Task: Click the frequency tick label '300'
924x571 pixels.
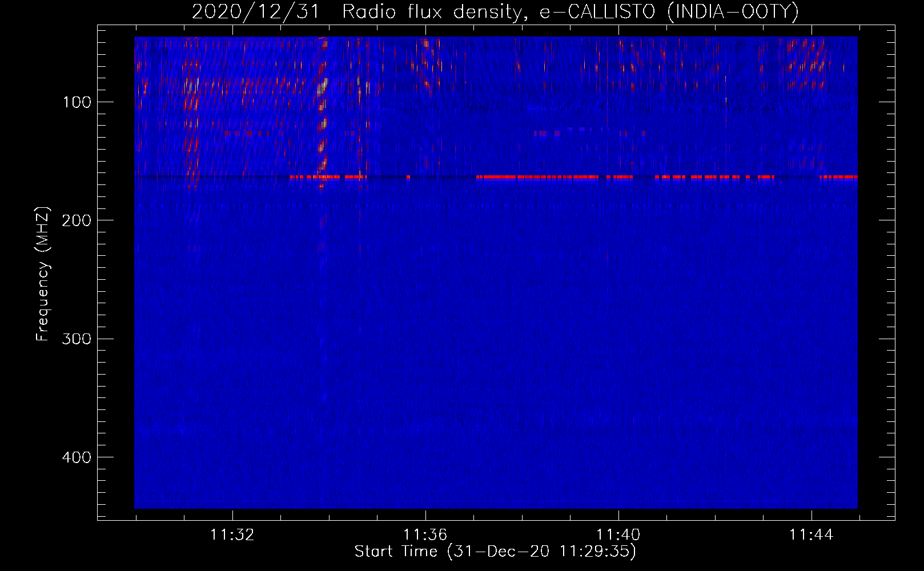Action: [x=77, y=339]
